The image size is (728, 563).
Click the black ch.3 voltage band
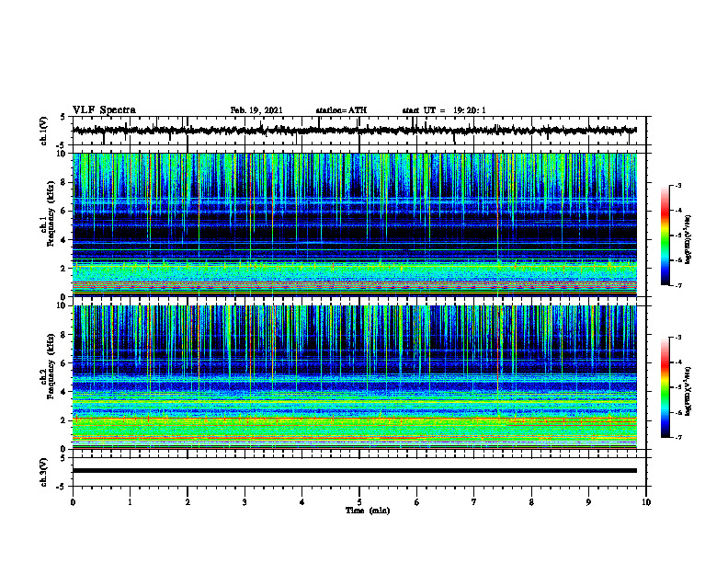coord(355,471)
